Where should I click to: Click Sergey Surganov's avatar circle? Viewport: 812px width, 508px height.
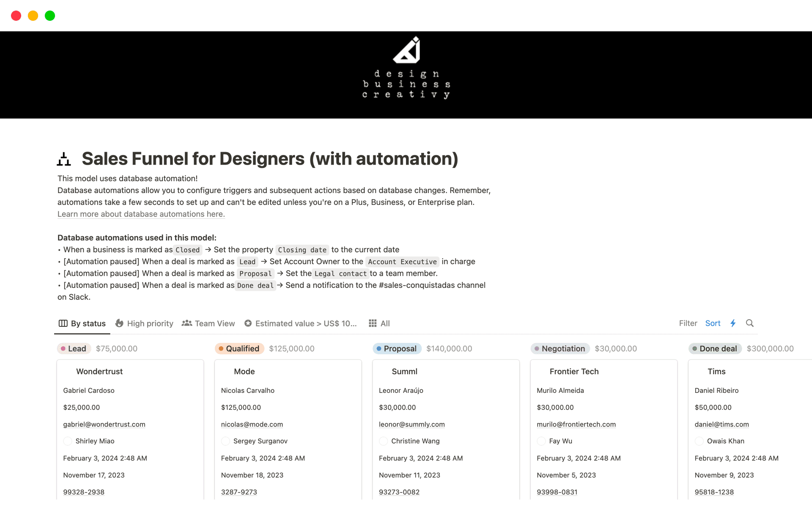coord(225,441)
